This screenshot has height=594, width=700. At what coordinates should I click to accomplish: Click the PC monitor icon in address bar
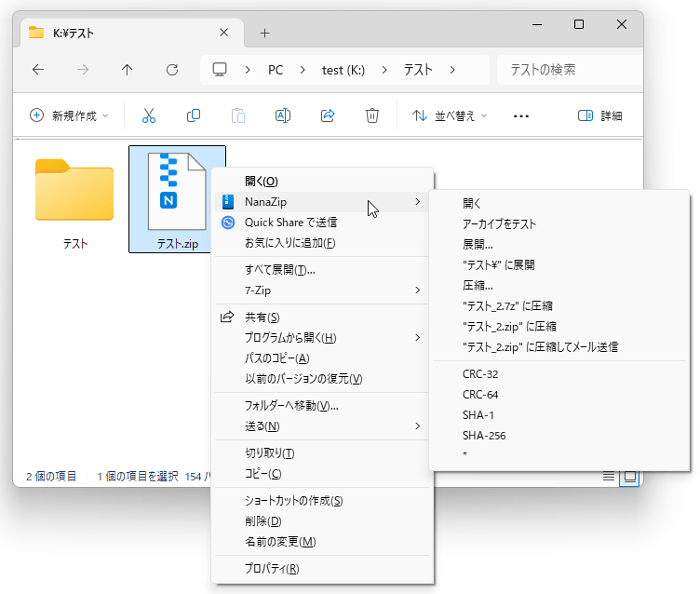(x=219, y=70)
